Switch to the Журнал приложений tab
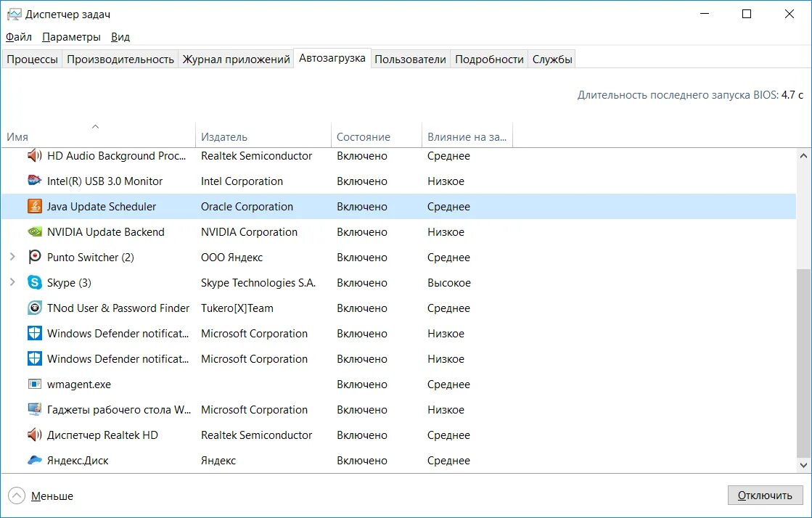 (x=236, y=59)
